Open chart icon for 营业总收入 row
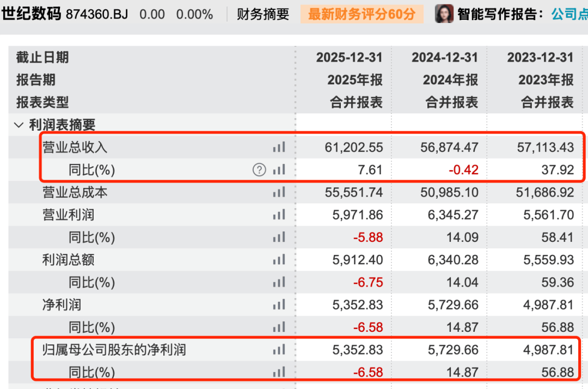588x389 pixels. [279, 147]
